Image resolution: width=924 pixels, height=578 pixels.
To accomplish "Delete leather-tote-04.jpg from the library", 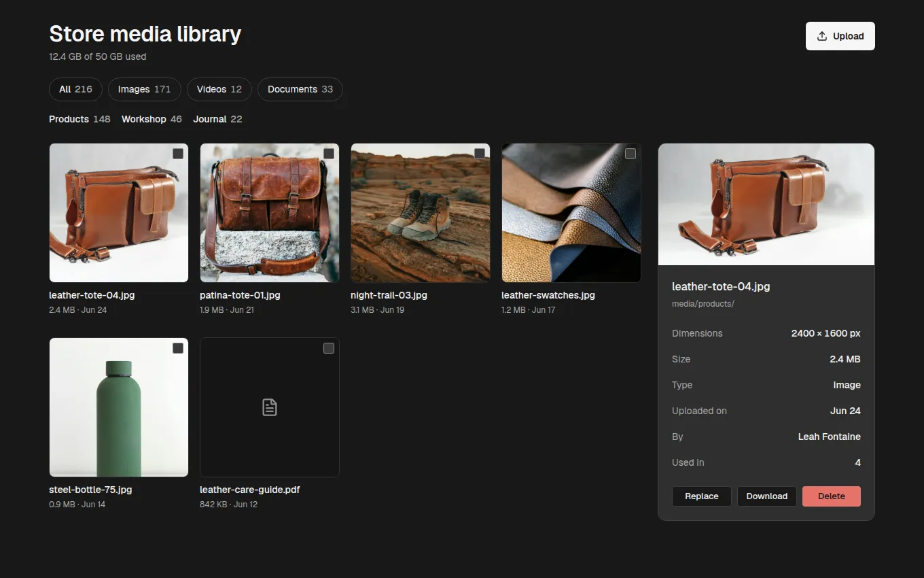I will pyautogui.click(x=832, y=496).
